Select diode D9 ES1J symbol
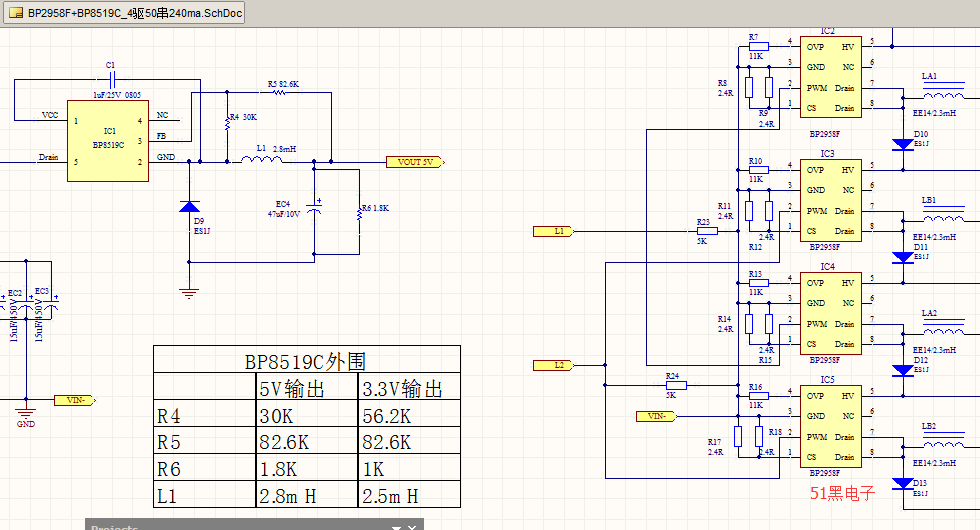Viewport: 980px width, 530px height. 189,207
